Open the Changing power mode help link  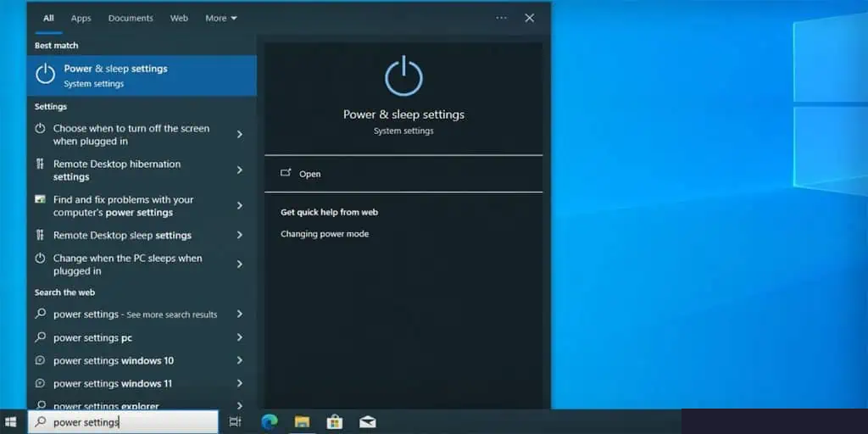tap(325, 234)
